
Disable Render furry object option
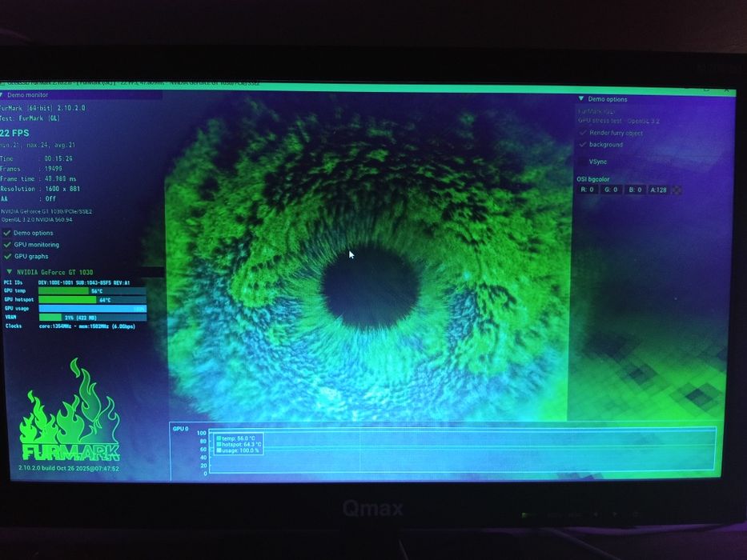(x=583, y=133)
